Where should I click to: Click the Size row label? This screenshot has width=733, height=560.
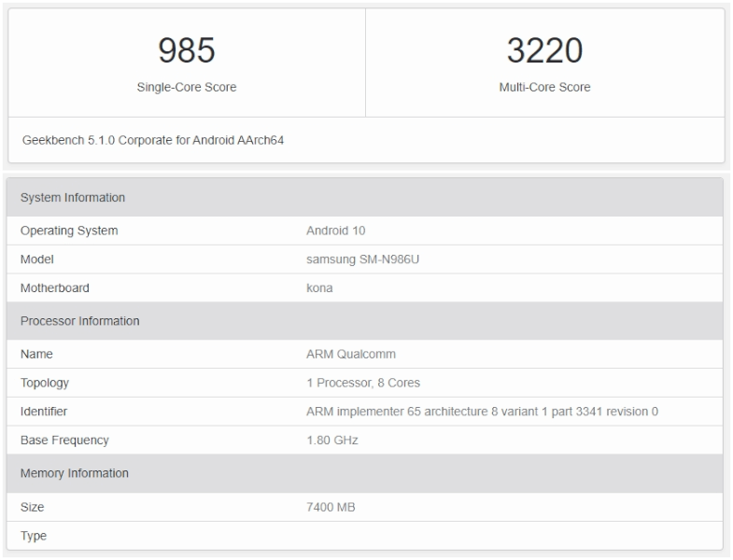pyautogui.click(x=33, y=507)
